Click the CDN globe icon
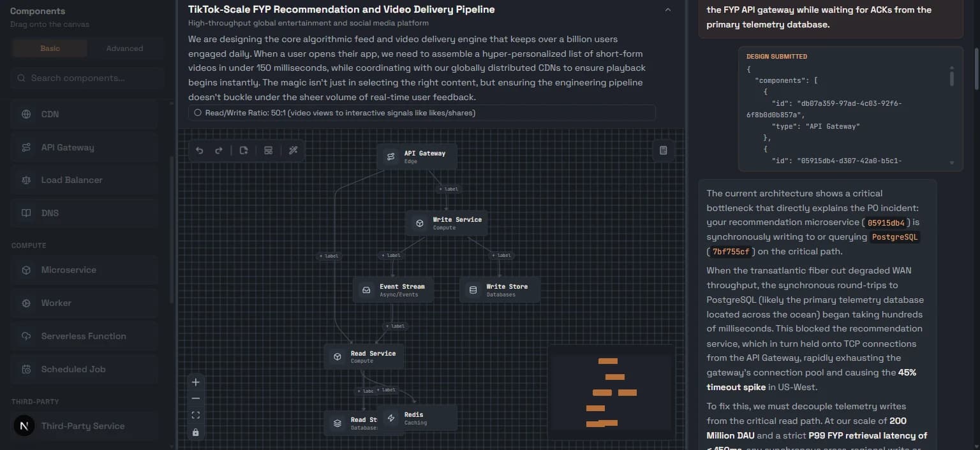 tap(26, 114)
